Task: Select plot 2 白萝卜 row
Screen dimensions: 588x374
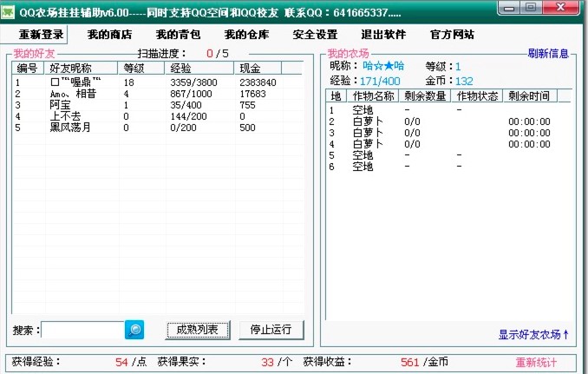Action: click(x=448, y=121)
